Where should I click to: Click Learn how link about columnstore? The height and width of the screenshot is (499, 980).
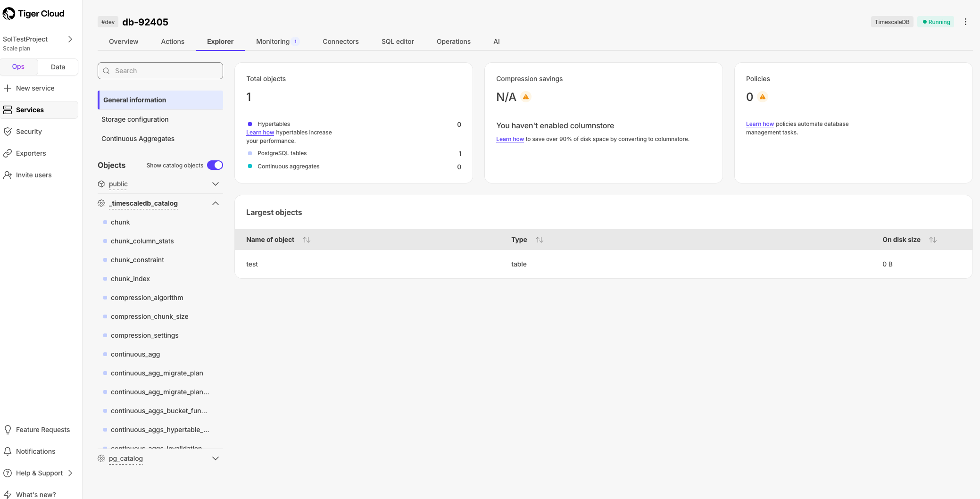pyautogui.click(x=510, y=139)
